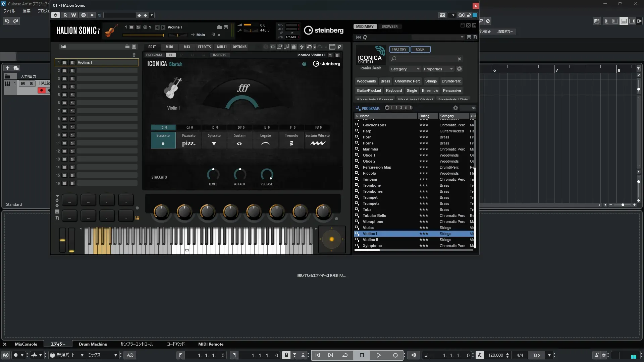Toggle cycle loop button in transport
The image size is (644, 362).
pos(345,355)
